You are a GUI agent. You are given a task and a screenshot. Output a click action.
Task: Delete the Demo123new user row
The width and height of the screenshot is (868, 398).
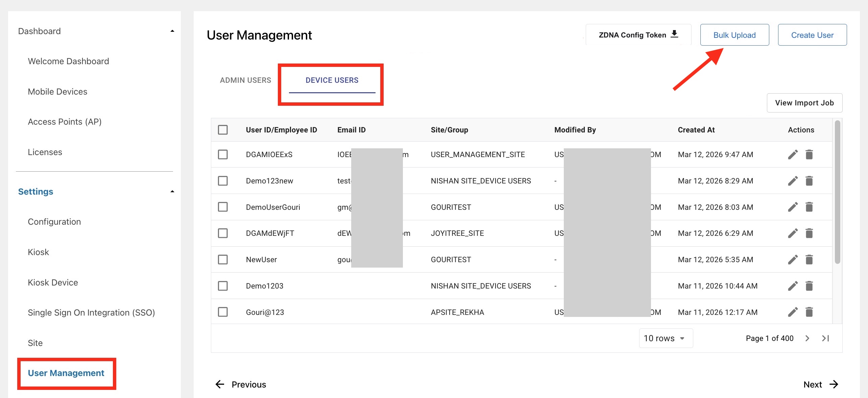pos(809,181)
